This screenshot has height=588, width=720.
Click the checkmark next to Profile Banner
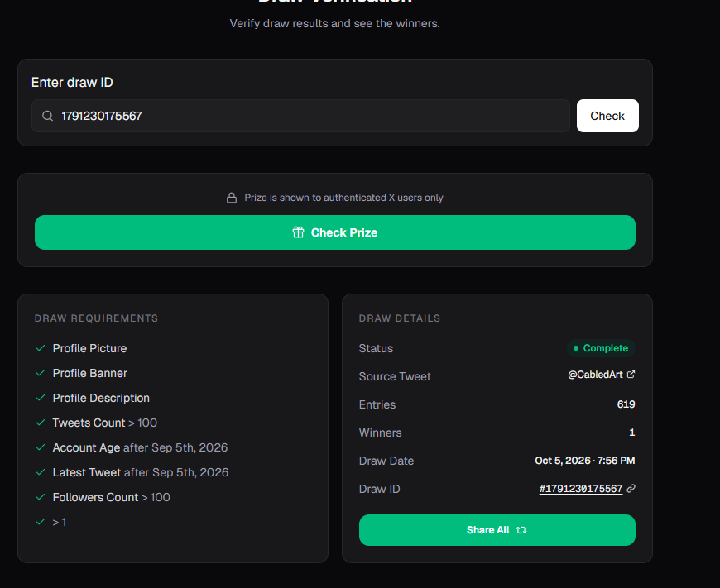pos(41,373)
